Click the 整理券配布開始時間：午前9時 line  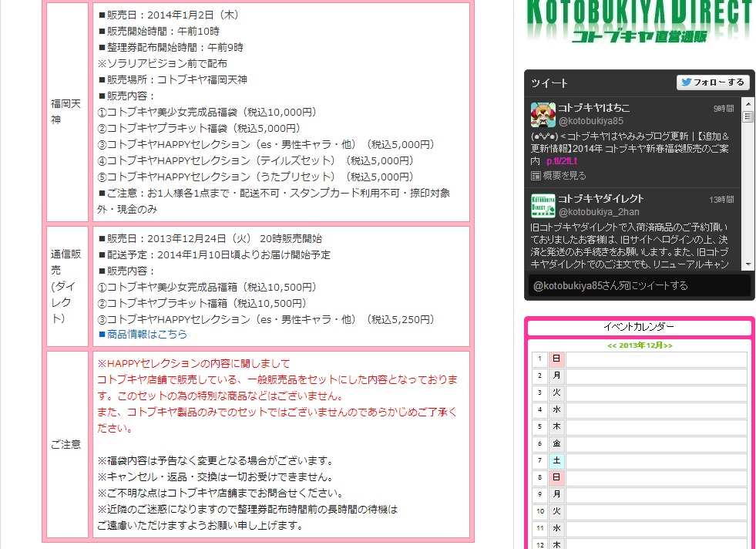170,47
